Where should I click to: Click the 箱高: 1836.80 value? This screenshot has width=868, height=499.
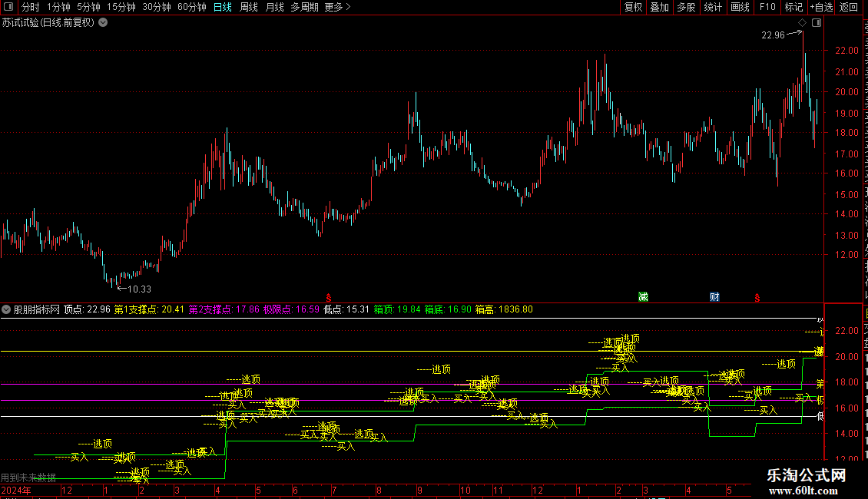pyautogui.click(x=504, y=310)
